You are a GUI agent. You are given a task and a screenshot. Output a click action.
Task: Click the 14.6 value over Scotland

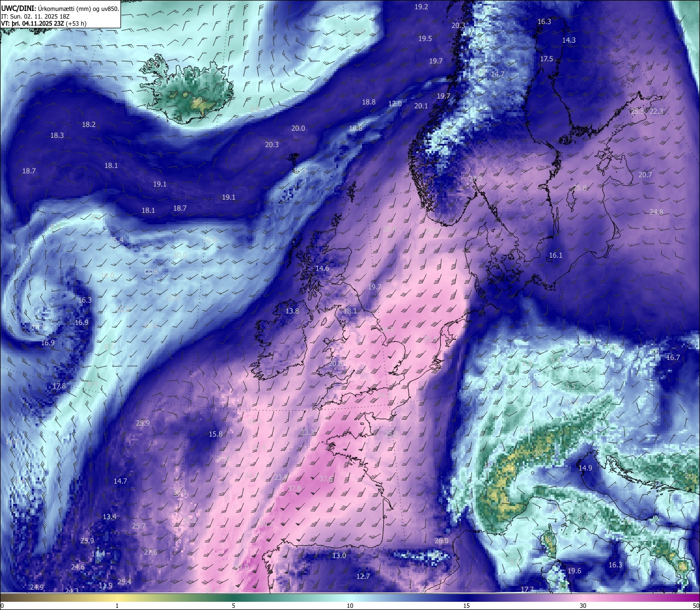[x=323, y=268]
